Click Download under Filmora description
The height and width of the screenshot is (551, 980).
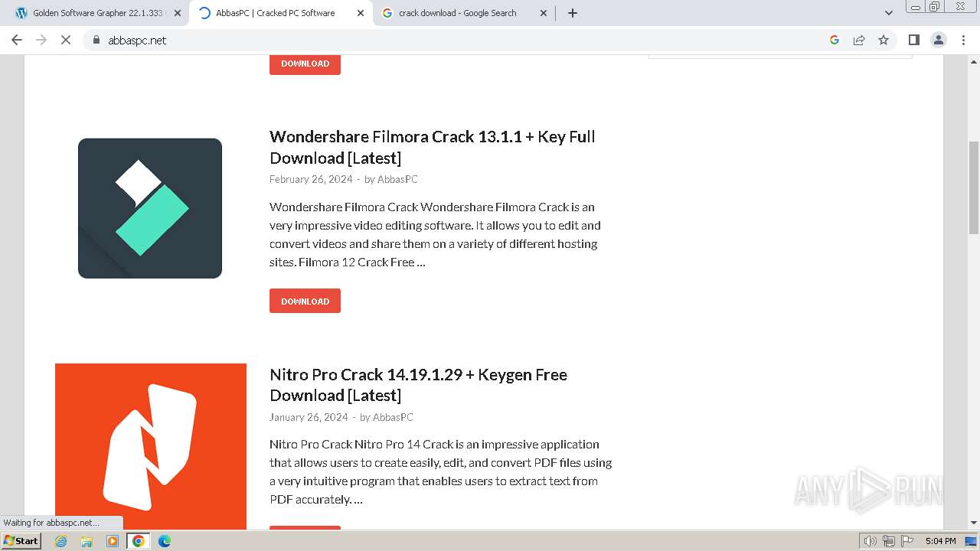point(305,301)
